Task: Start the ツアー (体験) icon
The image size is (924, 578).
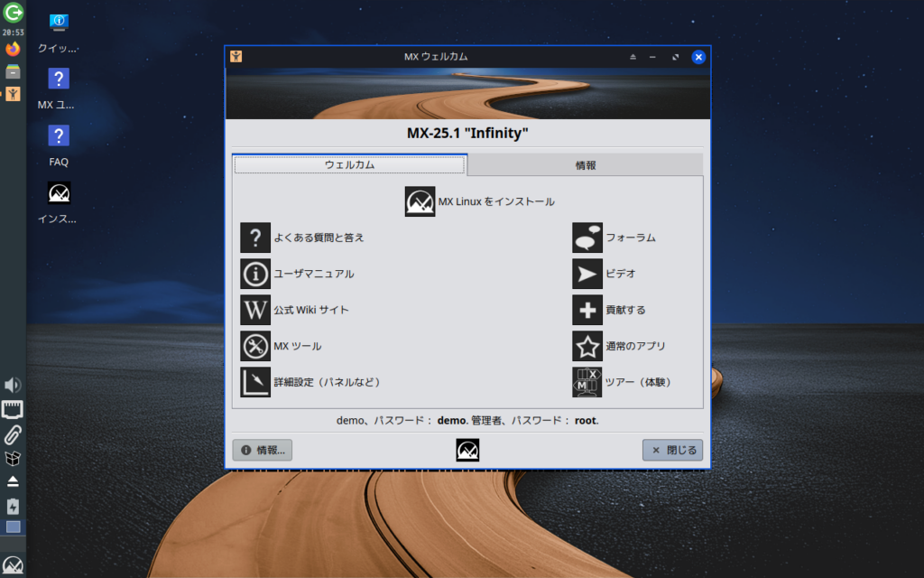Action: pyautogui.click(x=587, y=382)
